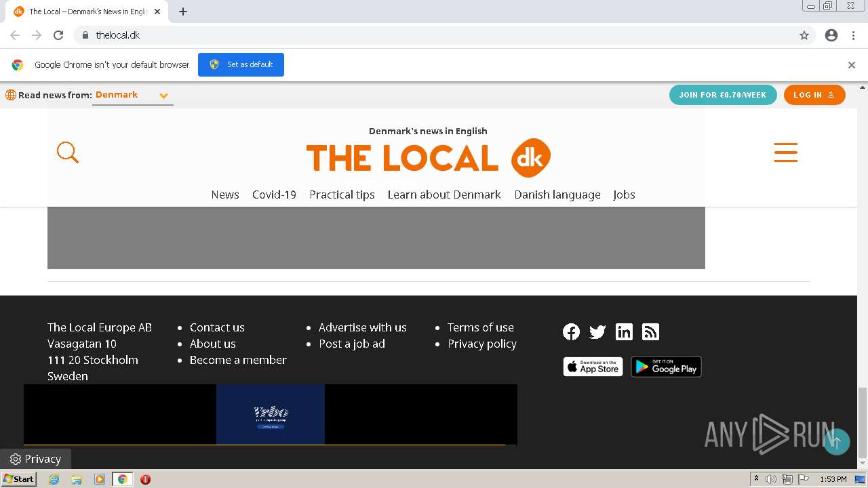Open the media player taskbar icon
The width and height of the screenshot is (868, 488).
[100, 479]
